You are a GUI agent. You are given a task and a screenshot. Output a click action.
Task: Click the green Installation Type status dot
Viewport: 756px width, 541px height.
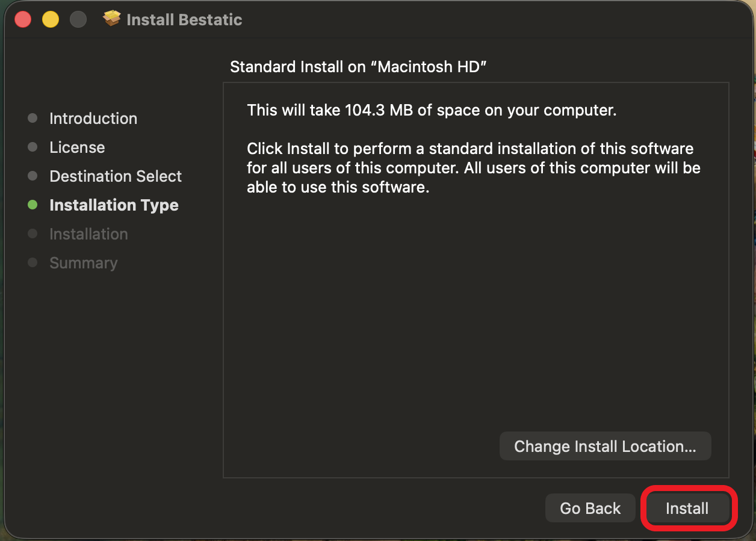pos(33,205)
